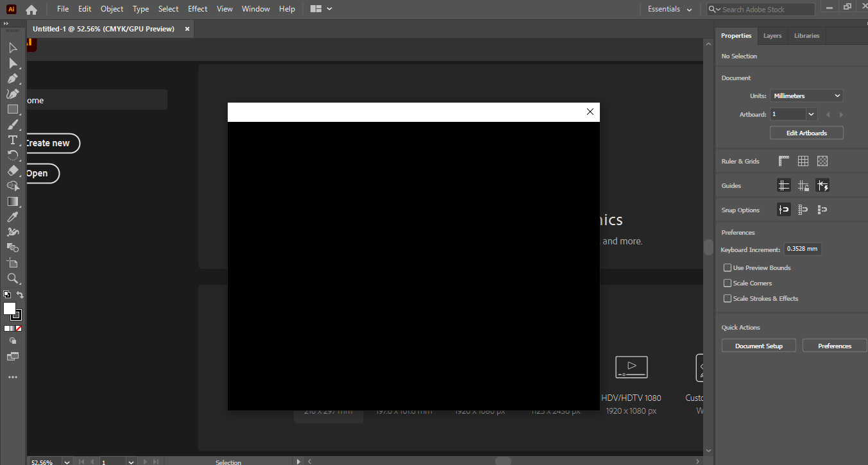Toggle the transparency grid
This screenshot has height=465, width=868.
click(822, 160)
